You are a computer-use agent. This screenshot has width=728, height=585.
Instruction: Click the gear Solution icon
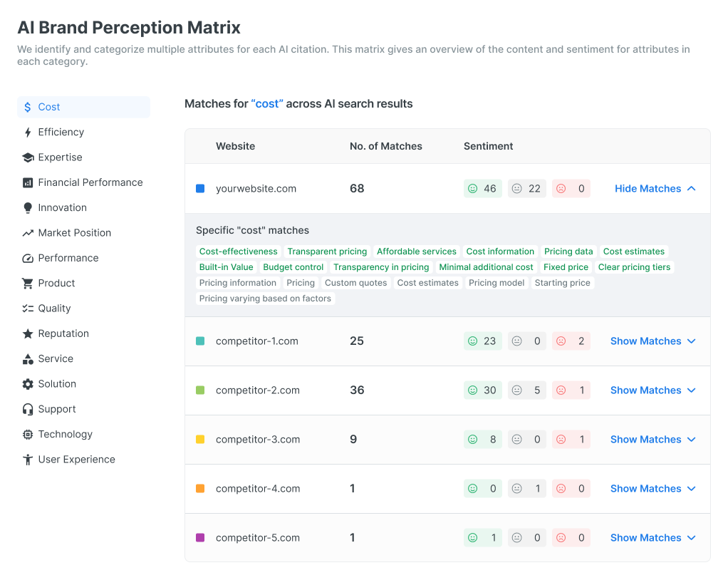[x=28, y=384]
